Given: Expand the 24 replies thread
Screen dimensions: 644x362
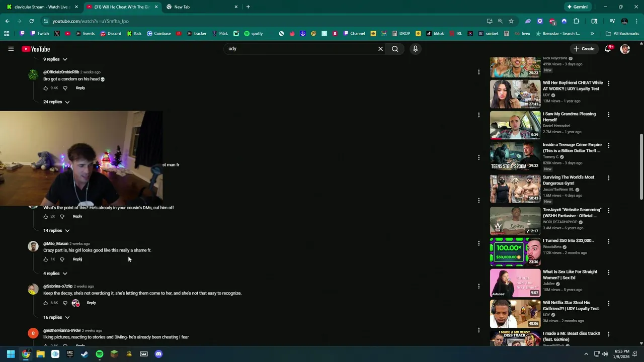Looking at the screenshot, I should point(56,102).
